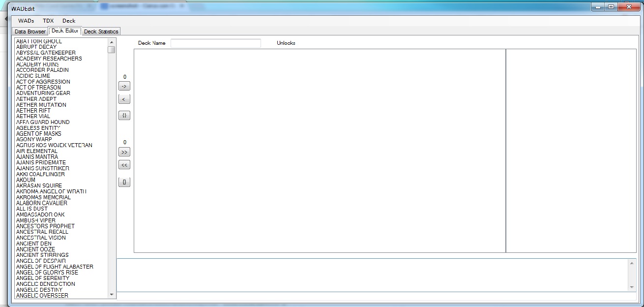Switch to the Deck Statistics tab
This screenshot has height=307, width=644.
101,31
